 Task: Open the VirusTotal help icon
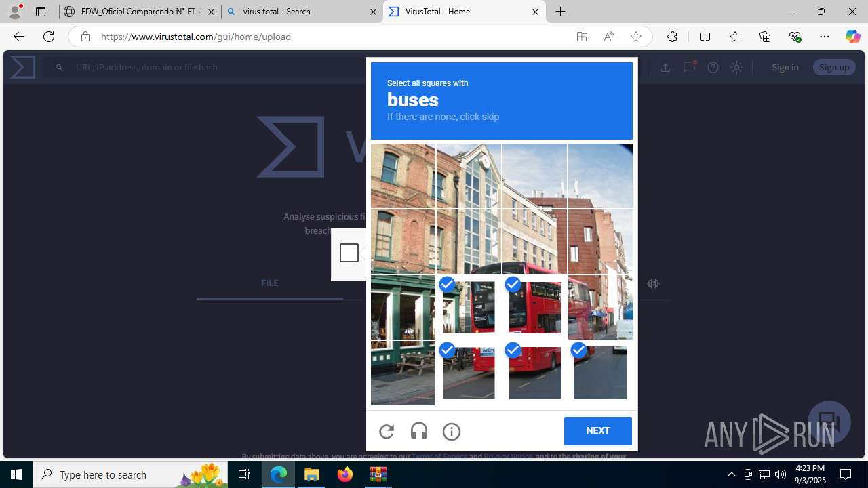click(713, 67)
